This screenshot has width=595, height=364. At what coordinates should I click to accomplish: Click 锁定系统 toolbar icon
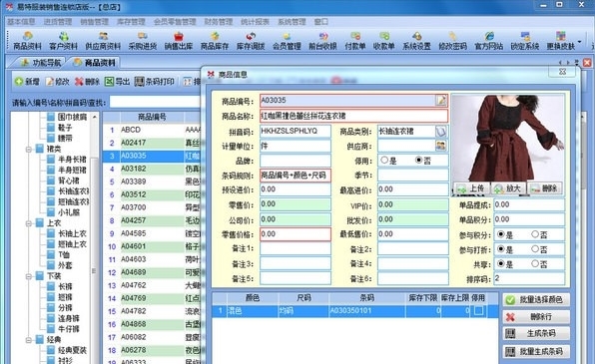coord(525,41)
